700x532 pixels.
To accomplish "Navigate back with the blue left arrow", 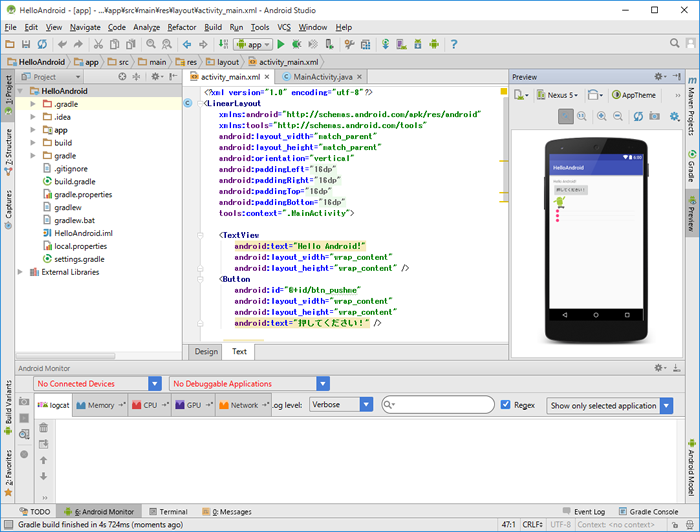I will coord(187,44).
